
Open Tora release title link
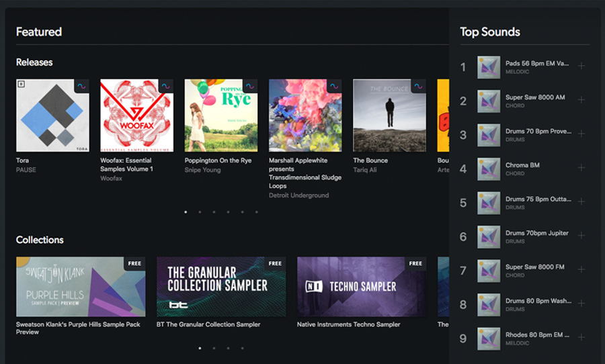coord(22,161)
